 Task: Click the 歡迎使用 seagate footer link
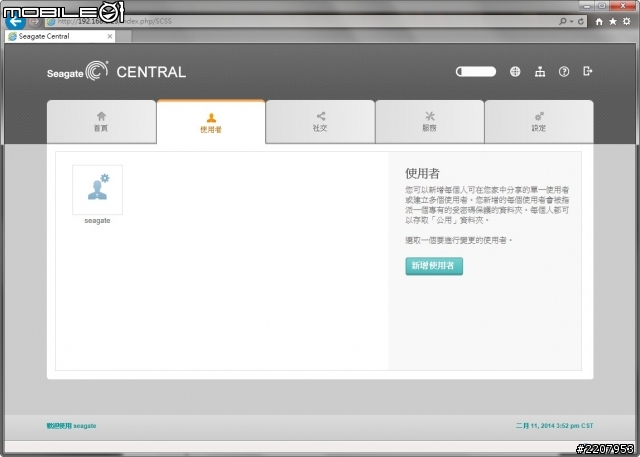(x=71, y=426)
